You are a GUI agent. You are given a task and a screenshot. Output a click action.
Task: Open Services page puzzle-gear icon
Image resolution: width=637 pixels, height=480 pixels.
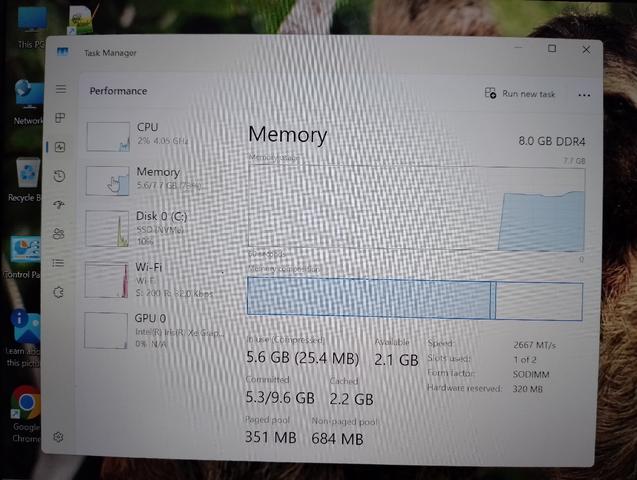pyautogui.click(x=58, y=292)
